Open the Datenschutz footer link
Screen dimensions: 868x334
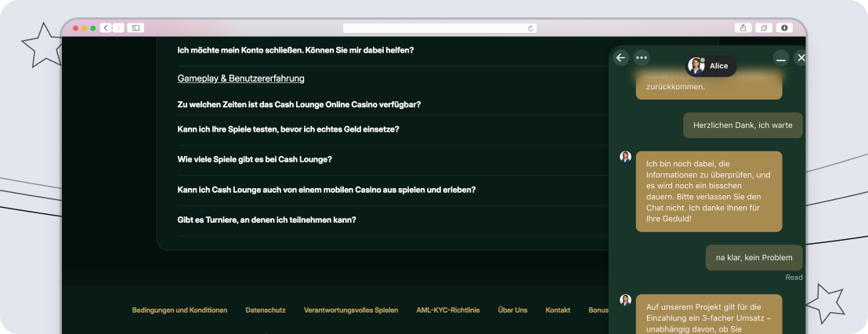pyautogui.click(x=266, y=310)
